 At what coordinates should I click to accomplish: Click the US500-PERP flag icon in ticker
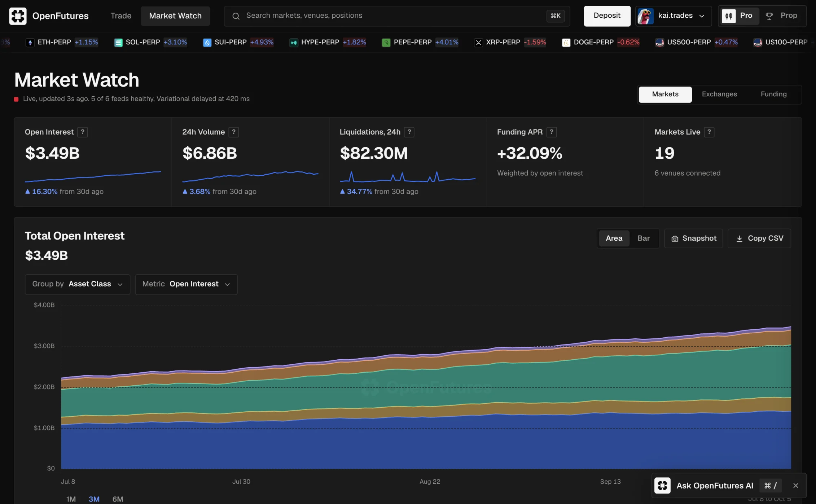coord(659,43)
